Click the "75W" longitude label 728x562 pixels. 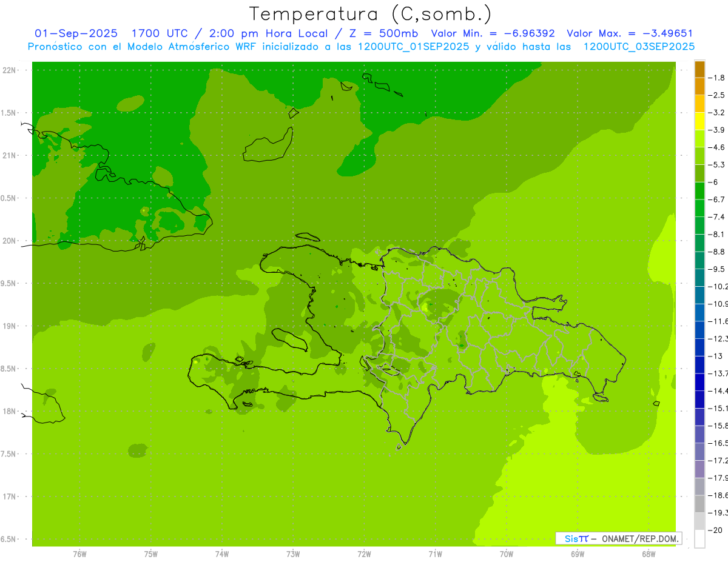click(x=151, y=554)
